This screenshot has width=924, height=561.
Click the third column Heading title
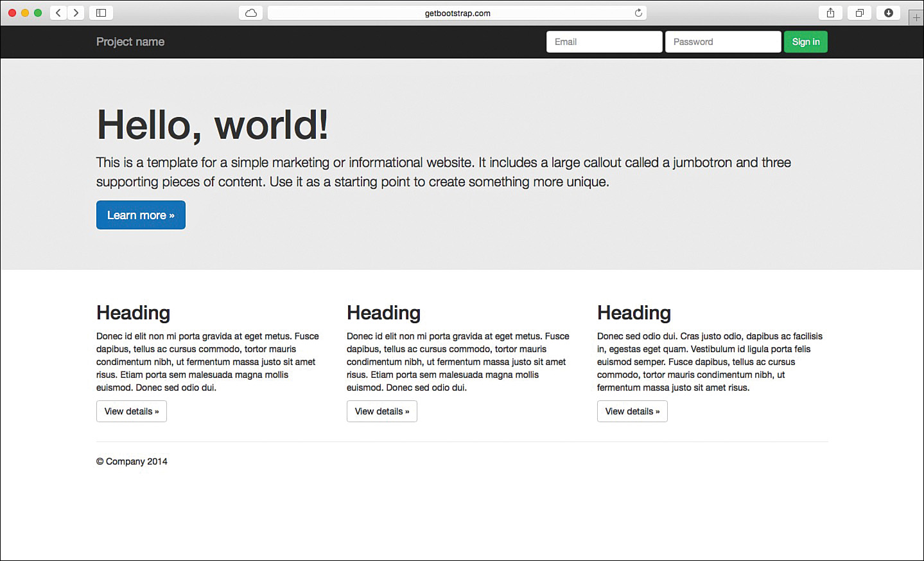(634, 312)
